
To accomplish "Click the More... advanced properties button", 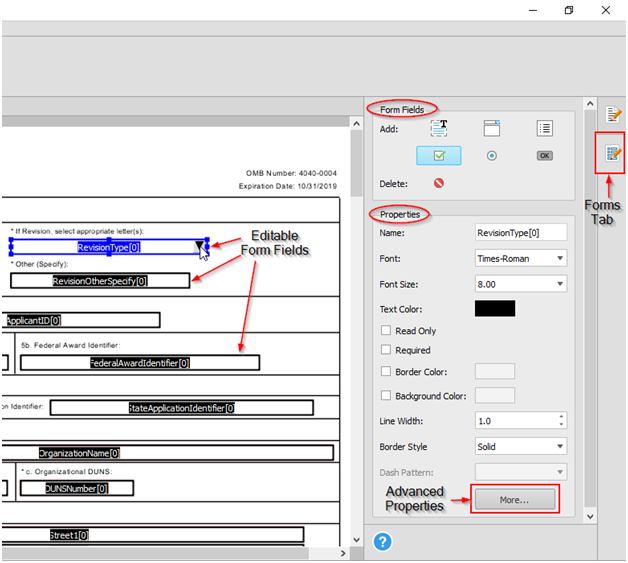I will [515, 499].
